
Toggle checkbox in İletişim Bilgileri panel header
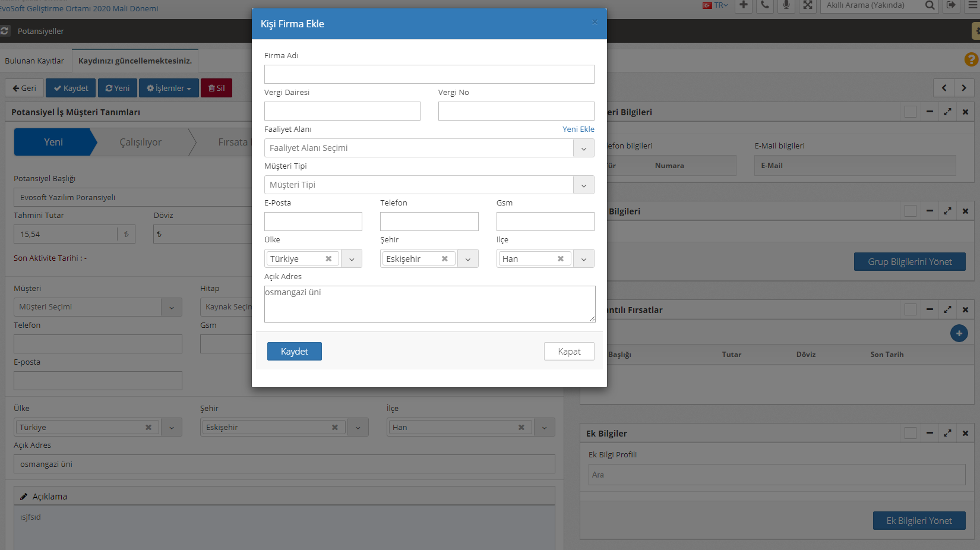click(x=910, y=112)
